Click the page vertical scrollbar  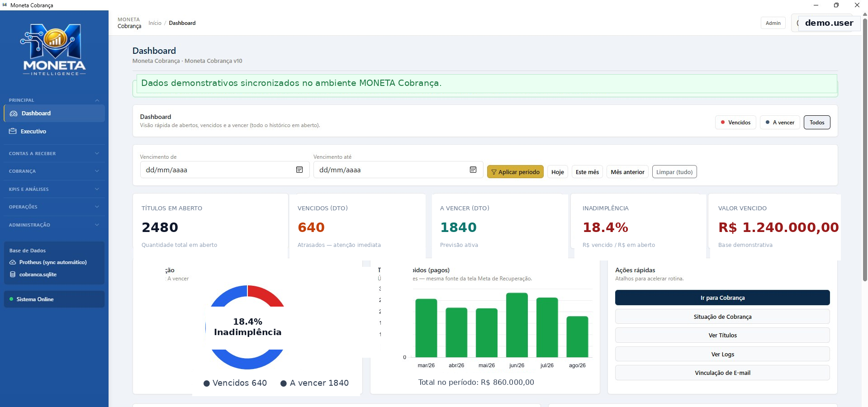tap(865, 149)
